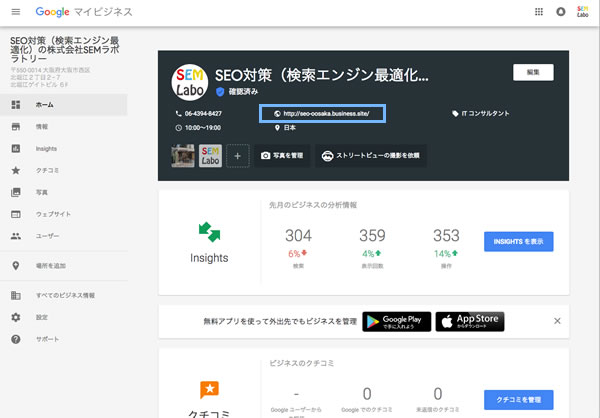Click the クチコミを管理 button
Viewport: 600px width, 418px height.
(518, 400)
